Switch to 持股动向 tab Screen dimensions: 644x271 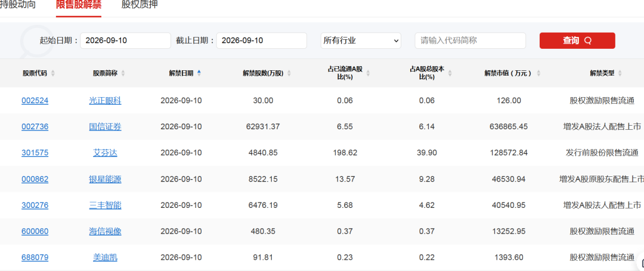click(18, 5)
